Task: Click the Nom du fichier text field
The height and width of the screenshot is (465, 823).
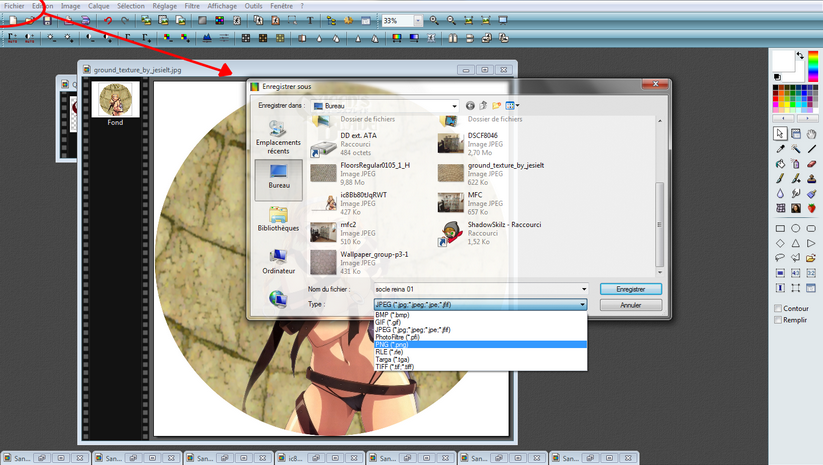Action: coord(476,289)
